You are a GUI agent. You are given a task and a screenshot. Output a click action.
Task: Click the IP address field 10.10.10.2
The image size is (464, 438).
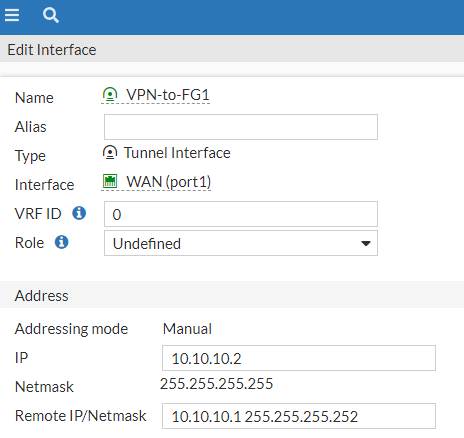click(x=299, y=358)
